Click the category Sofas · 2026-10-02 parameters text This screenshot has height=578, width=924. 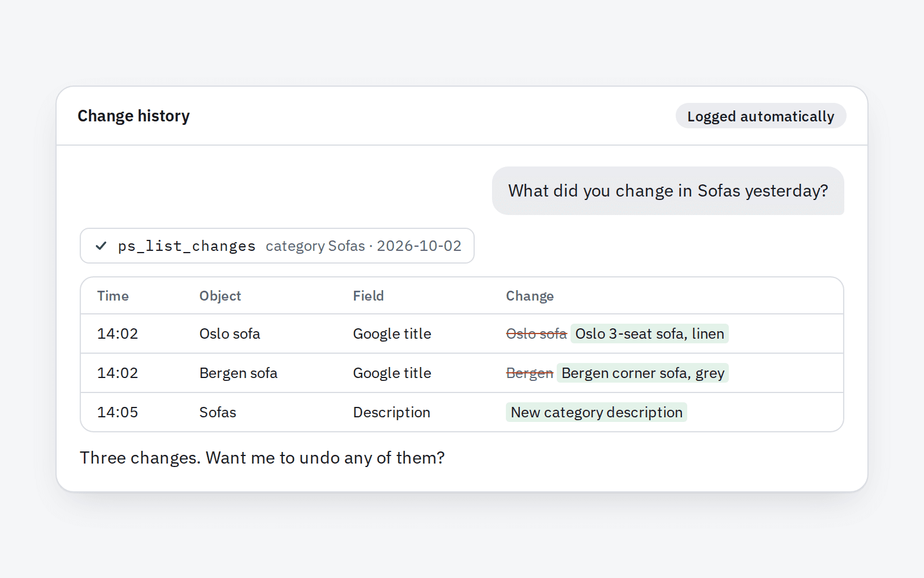[x=363, y=246]
